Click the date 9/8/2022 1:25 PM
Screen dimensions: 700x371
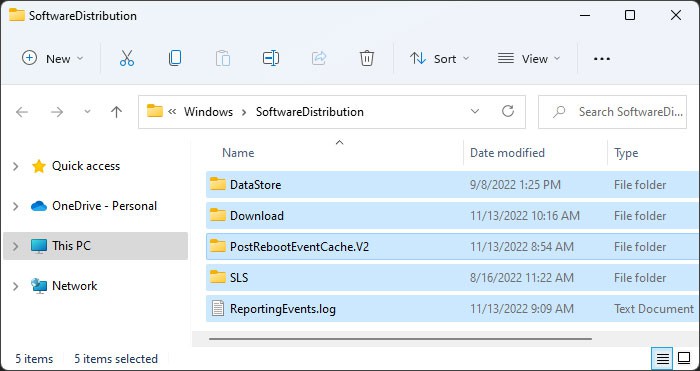pyautogui.click(x=515, y=184)
